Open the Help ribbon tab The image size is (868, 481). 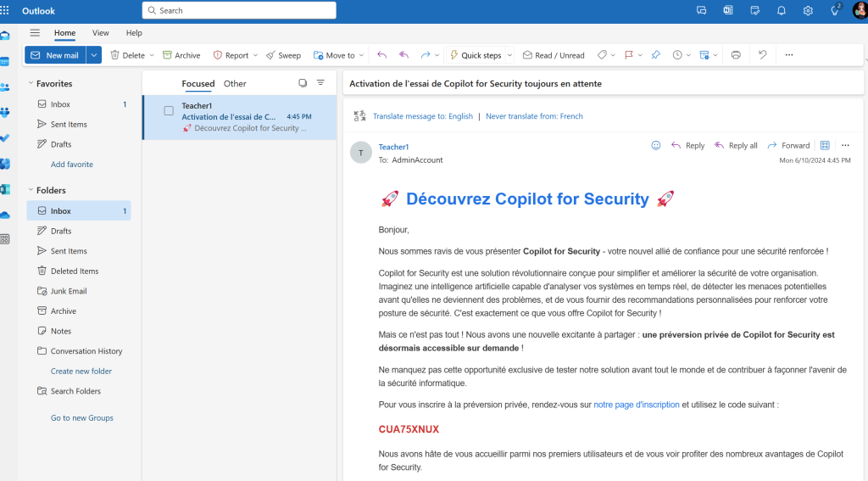(x=134, y=33)
